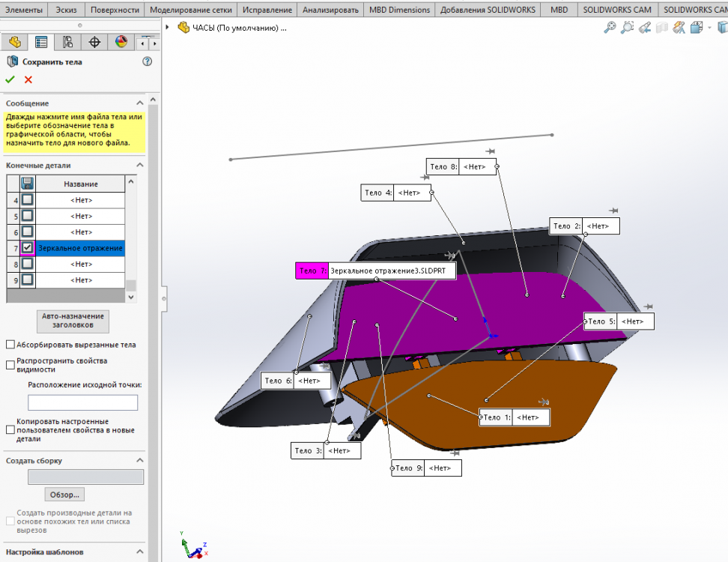The width and height of the screenshot is (728, 562).
Task: Enable 'Распространить свойства видимости' checkbox
Action: [10, 365]
